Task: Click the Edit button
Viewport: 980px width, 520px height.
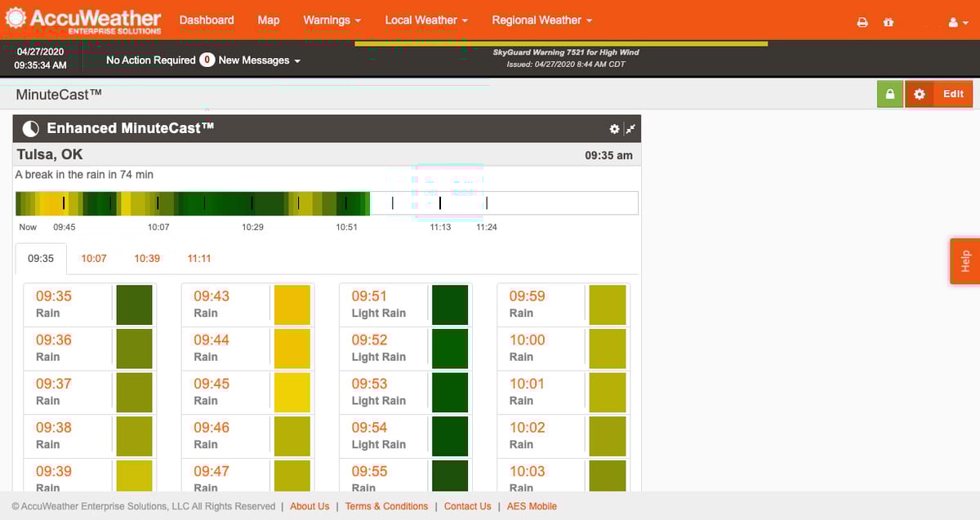Action: (952, 94)
